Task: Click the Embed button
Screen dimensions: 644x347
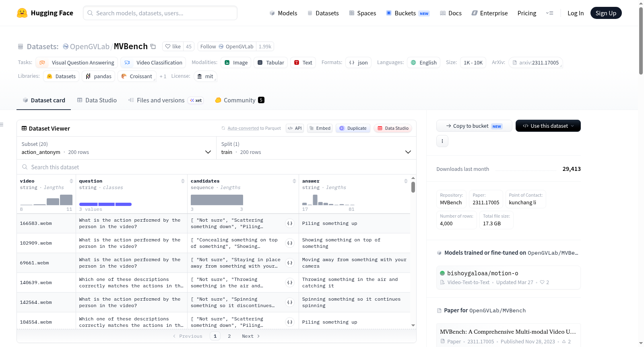Action: [319, 128]
